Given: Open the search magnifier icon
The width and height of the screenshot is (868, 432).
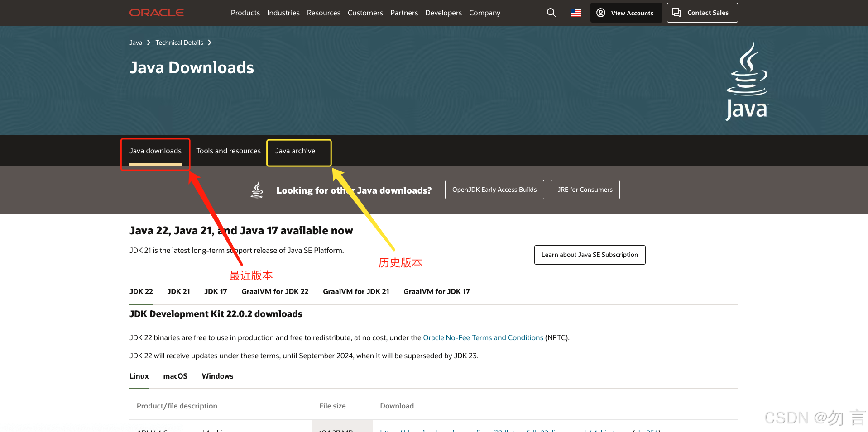Looking at the screenshot, I should click(x=551, y=13).
